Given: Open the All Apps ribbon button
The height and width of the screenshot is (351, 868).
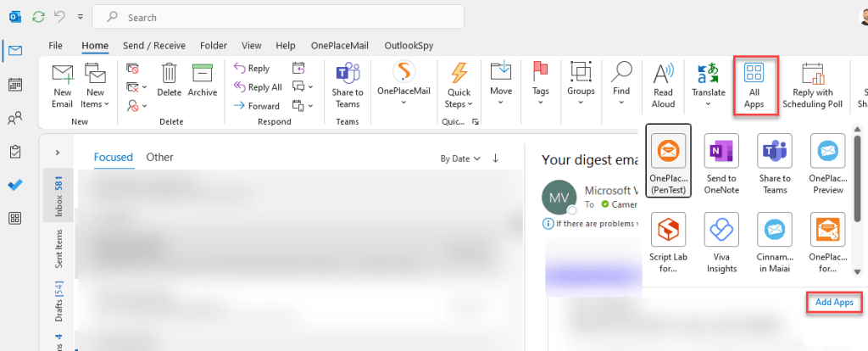Looking at the screenshot, I should (x=754, y=85).
